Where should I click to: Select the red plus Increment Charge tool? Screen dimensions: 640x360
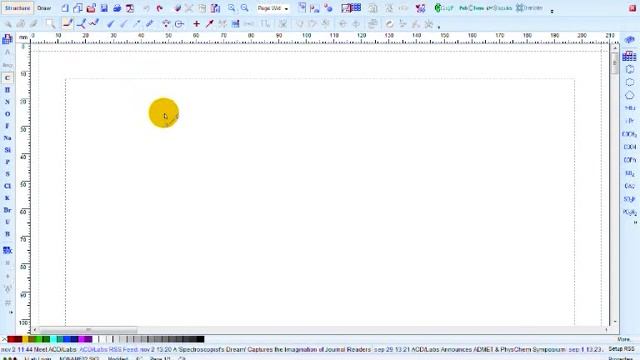(196, 24)
